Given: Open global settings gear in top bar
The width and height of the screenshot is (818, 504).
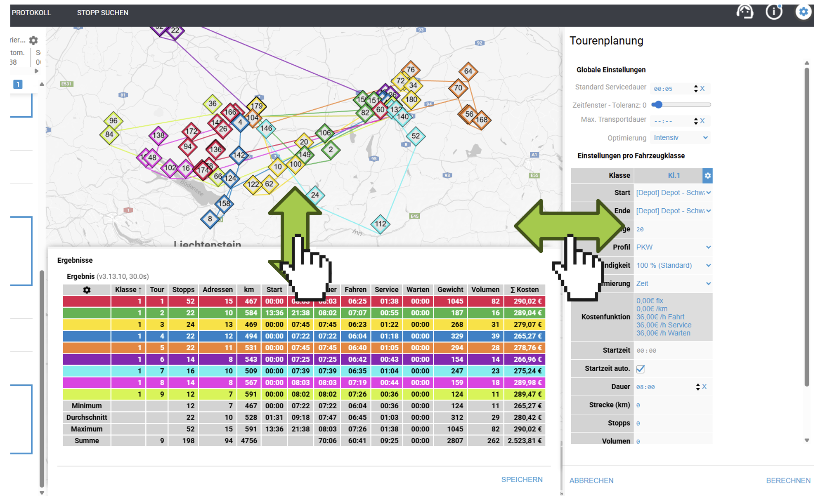Looking at the screenshot, I should 803,12.
